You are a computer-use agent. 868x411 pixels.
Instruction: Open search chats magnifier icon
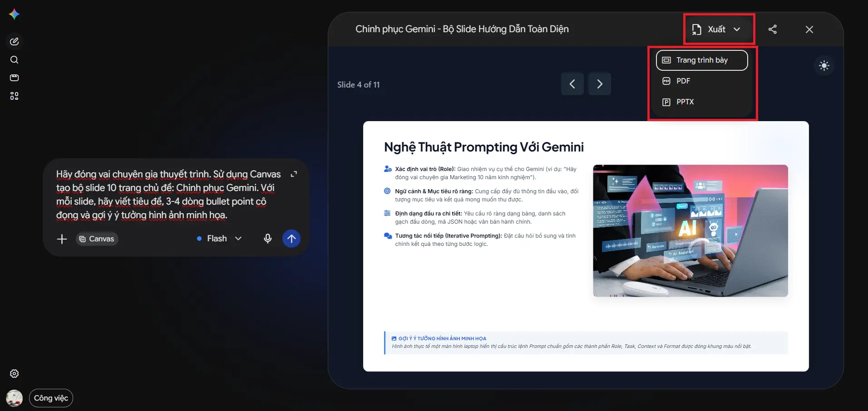(x=14, y=59)
